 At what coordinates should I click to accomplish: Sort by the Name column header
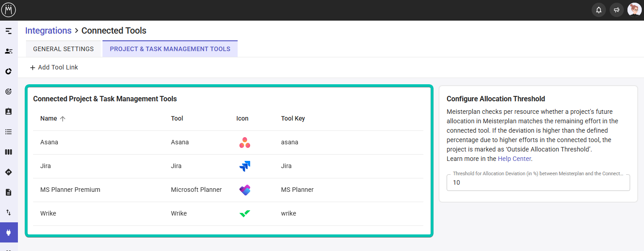pyautogui.click(x=48, y=118)
